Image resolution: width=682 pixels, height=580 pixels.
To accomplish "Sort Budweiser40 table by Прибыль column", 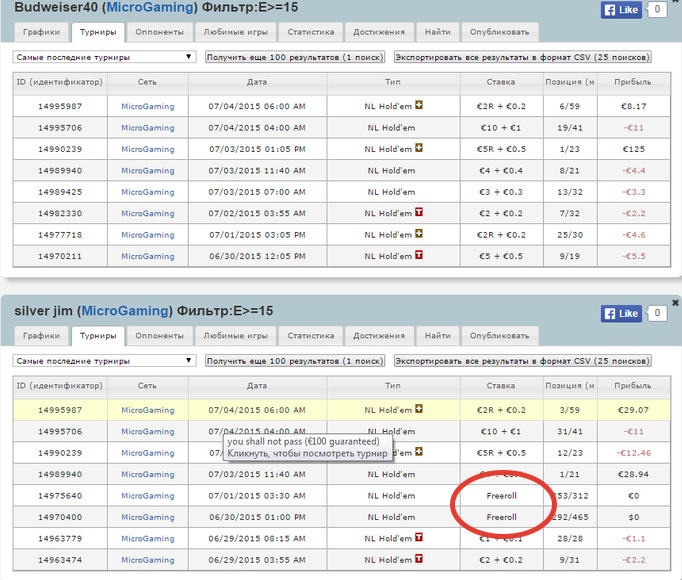I will [633, 82].
